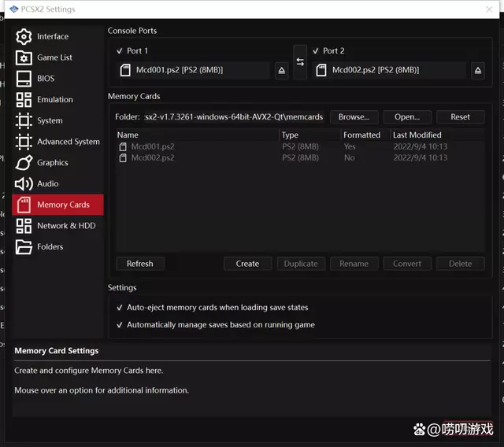Click the Port 1 Mcd001.ps2 [PS2 (8MB)] slot
Image resolution: width=504 pixels, height=447 pixels.
click(x=194, y=70)
